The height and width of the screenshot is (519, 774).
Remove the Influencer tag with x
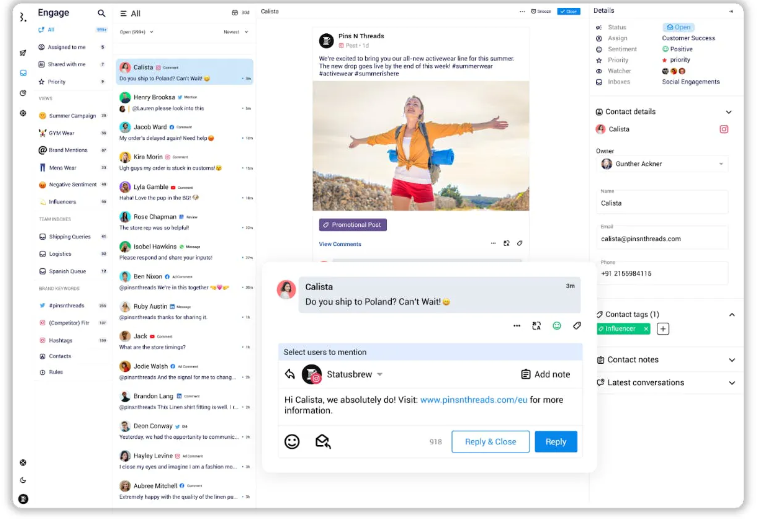click(x=646, y=329)
